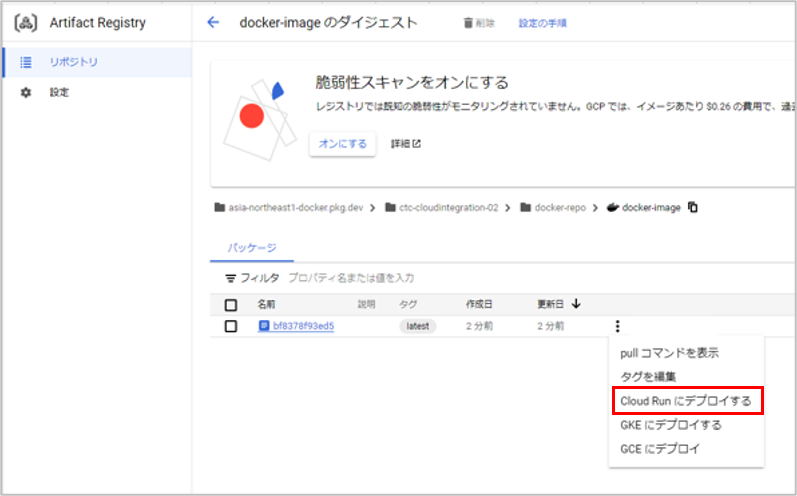797x496 pixels.
Task: Select GCE にデプロイ menu entry
Action: pyautogui.click(x=660, y=449)
